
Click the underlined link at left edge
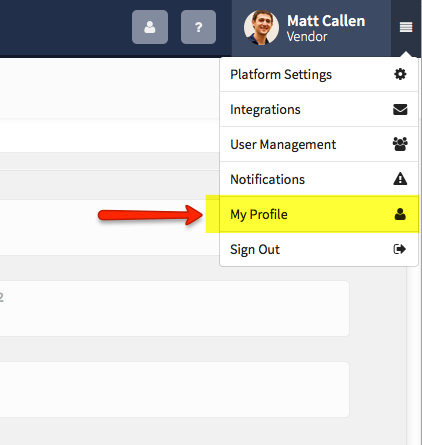[x=1, y=297]
